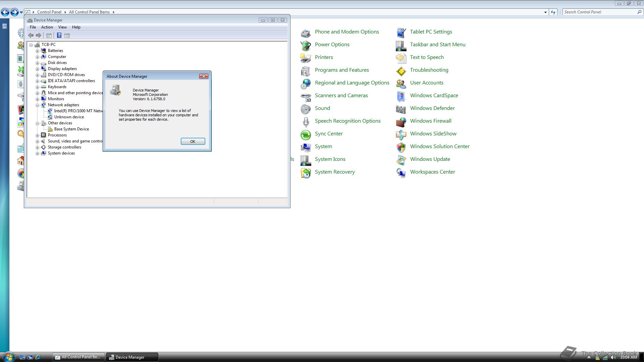
Task: Click All Control Panel Items breadcrumb
Action: point(89,12)
